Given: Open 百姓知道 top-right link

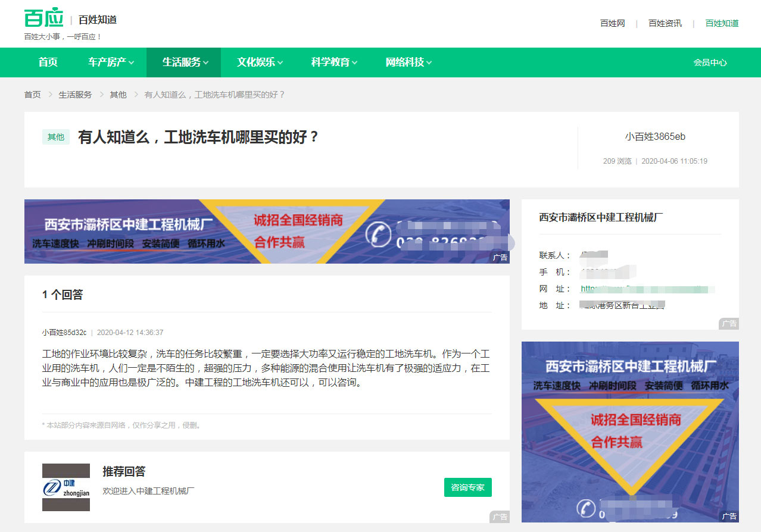Looking at the screenshot, I should (722, 23).
